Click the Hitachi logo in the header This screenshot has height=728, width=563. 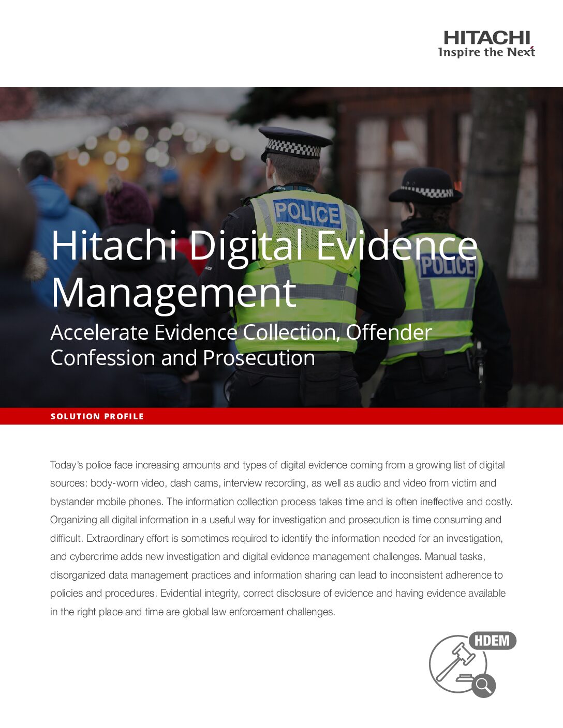(x=486, y=38)
